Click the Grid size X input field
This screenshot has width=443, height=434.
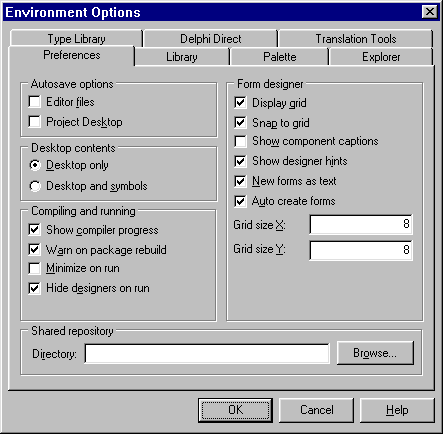[x=361, y=224]
